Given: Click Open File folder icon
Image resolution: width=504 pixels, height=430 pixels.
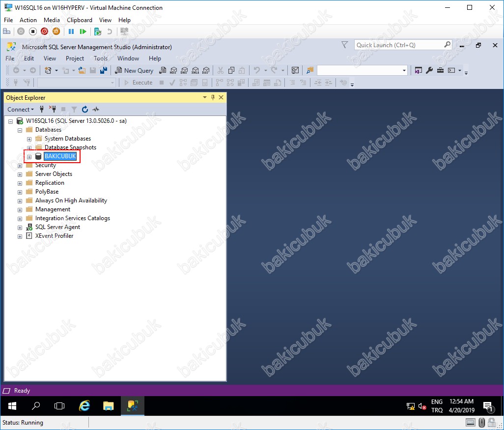Looking at the screenshot, I should coord(83,70).
